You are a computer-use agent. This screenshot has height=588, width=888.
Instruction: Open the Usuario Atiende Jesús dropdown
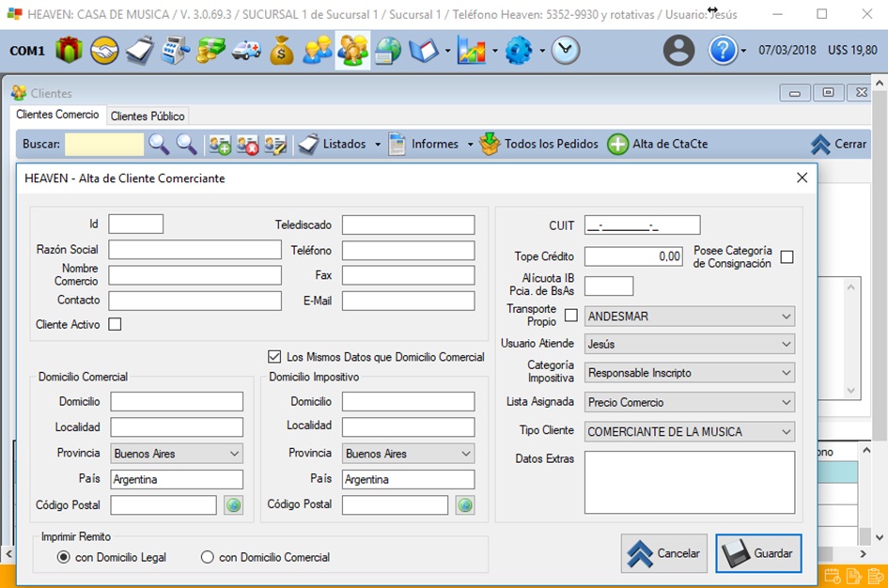[x=689, y=344]
